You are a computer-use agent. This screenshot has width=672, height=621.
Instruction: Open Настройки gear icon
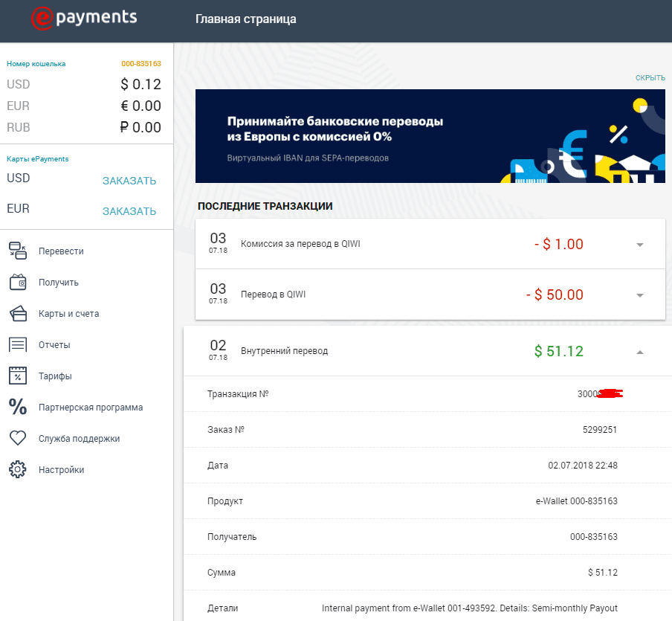click(x=18, y=470)
